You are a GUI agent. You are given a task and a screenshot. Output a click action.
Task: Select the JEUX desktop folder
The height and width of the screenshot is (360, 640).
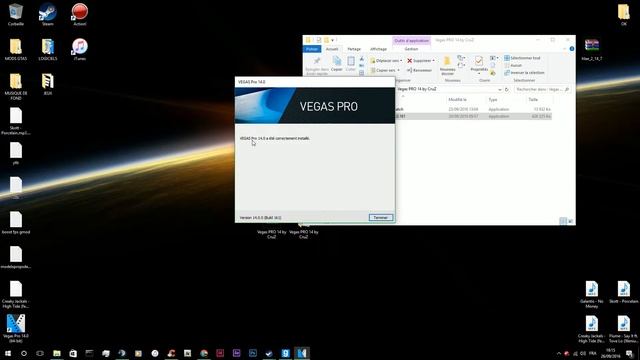pos(48,84)
